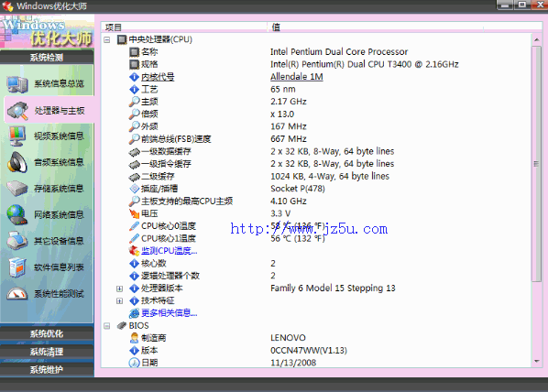Click the memory chip icon next to 一级数据缓存
Image resolution: width=548 pixels, height=392 pixels.
[x=134, y=152]
